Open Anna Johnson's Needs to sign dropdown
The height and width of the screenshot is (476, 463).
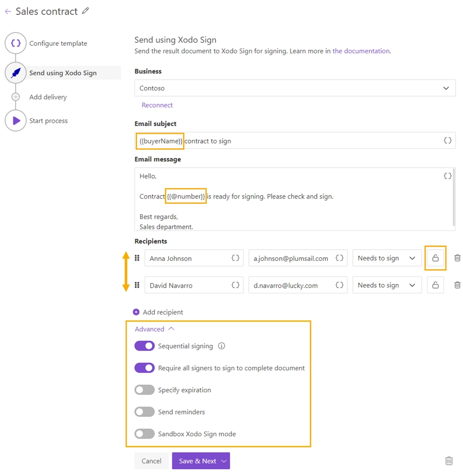click(x=387, y=258)
